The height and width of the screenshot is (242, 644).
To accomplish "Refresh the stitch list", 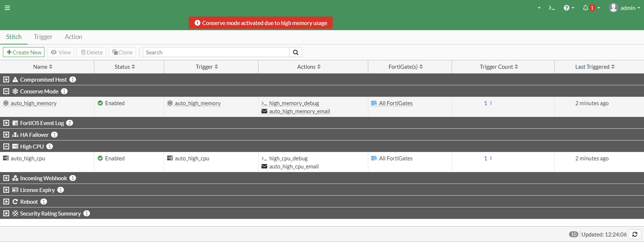I will [635, 234].
